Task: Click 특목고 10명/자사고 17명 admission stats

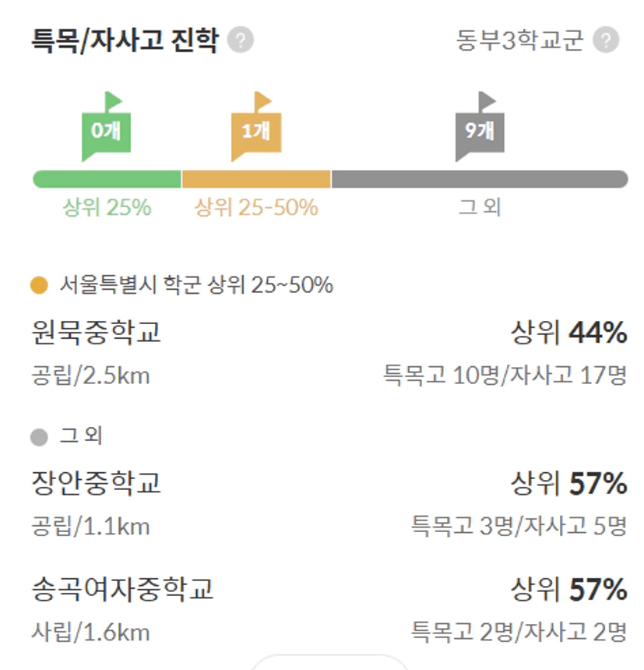Action: coord(505,376)
